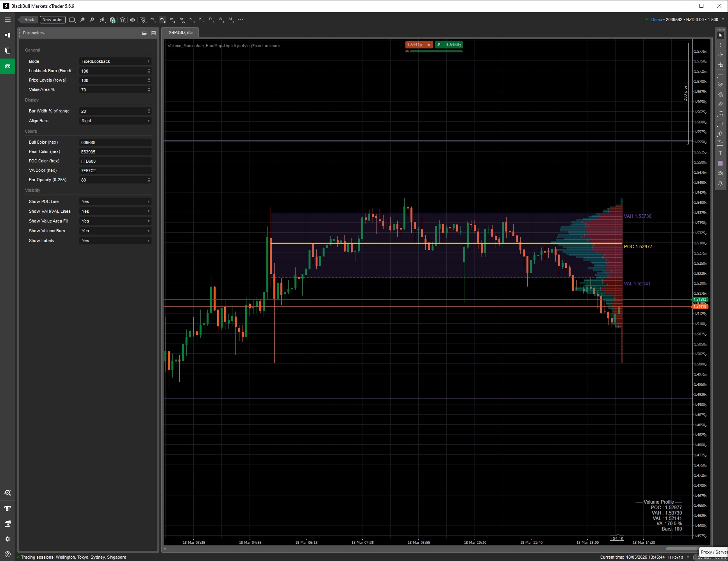The width and height of the screenshot is (728, 561).
Task: Click the New order button
Action: pyautogui.click(x=52, y=20)
